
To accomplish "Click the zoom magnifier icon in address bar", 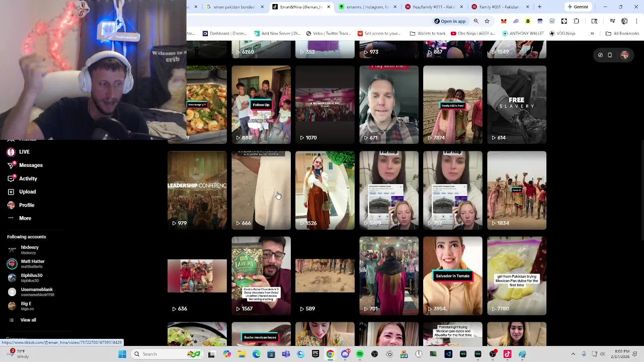I will pos(476,21).
